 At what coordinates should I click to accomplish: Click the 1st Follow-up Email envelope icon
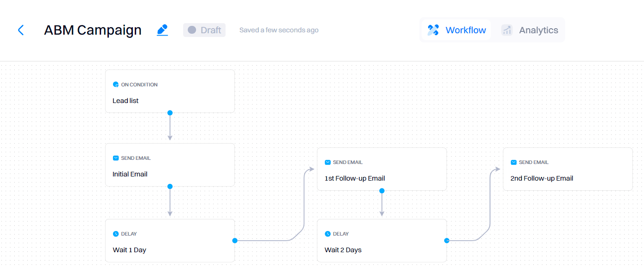pos(328,162)
